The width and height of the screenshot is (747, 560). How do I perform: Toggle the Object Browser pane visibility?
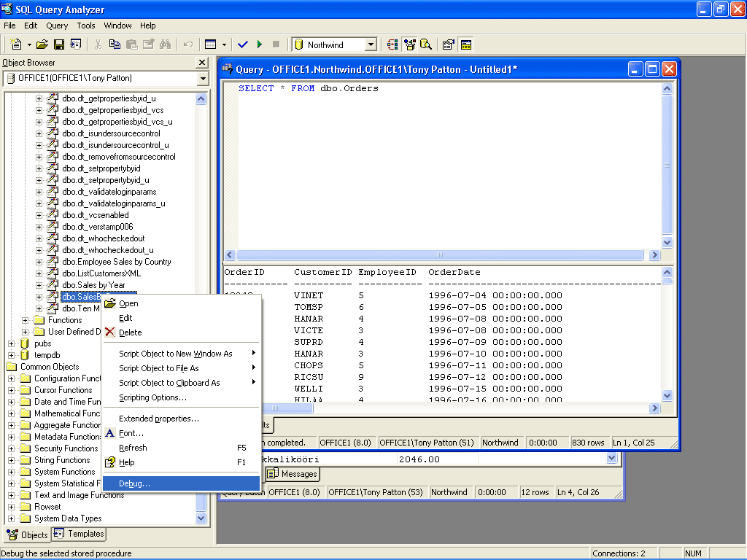pyautogui.click(x=409, y=44)
